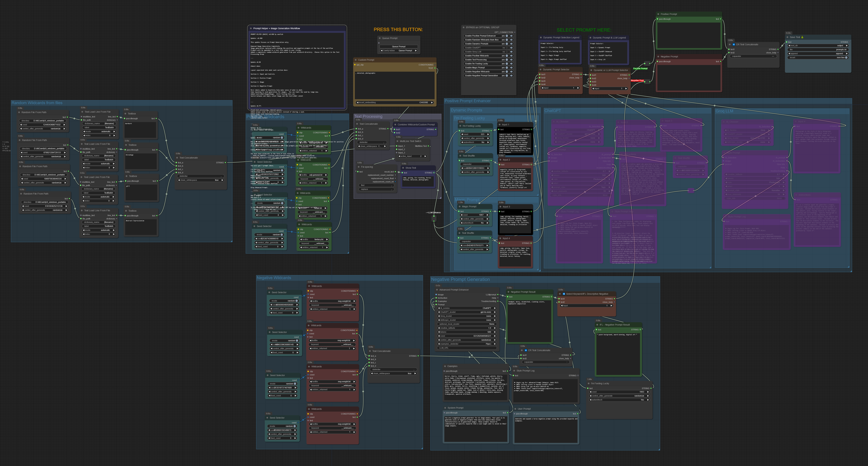
Task: Click the arrow icon beside Enable Magic Prompt
Action: [x=511, y=68]
